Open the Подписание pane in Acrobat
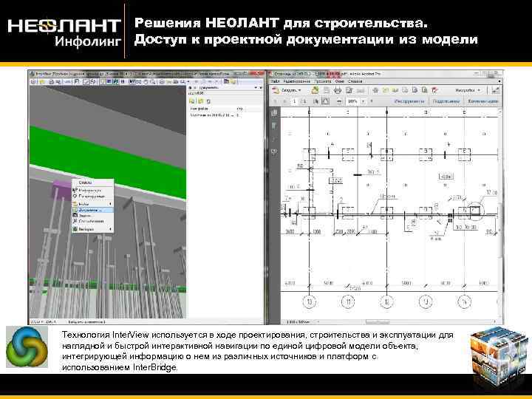This screenshot has height=399, width=532. (x=446, y=101)
